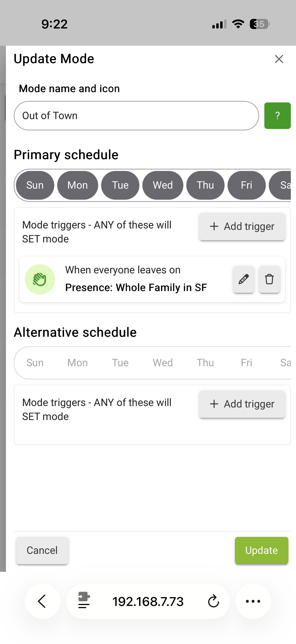Edit the Whole Family in SF trigger

tap(243, 279)
